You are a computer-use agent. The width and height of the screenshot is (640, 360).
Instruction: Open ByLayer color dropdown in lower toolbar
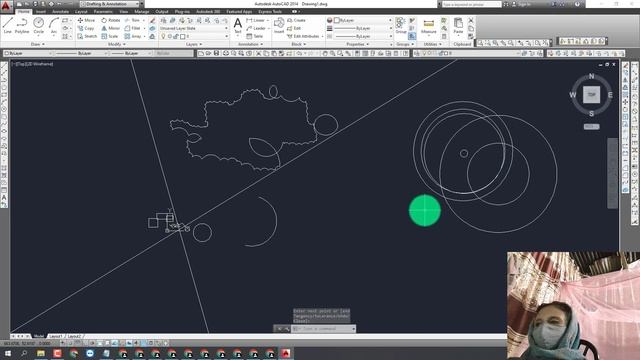28,53
